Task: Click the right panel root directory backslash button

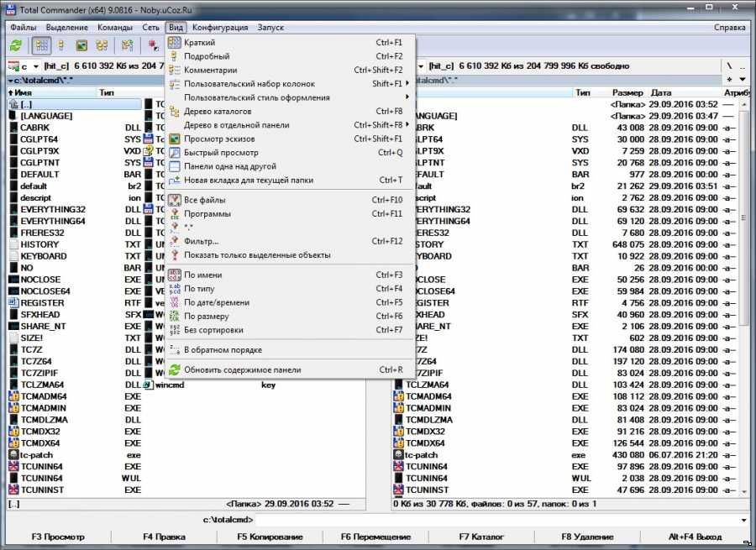Action: tap(729, 66)
